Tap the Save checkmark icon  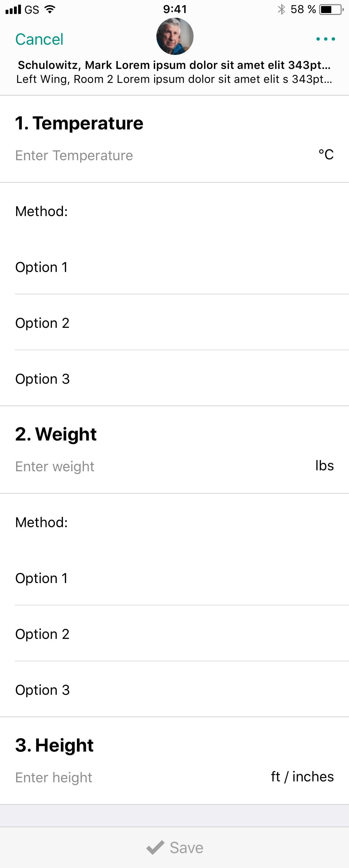[x=155, y=848]
